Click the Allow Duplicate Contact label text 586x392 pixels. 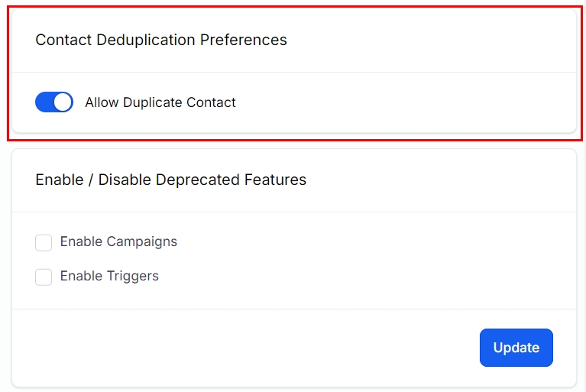pos(160,102)
